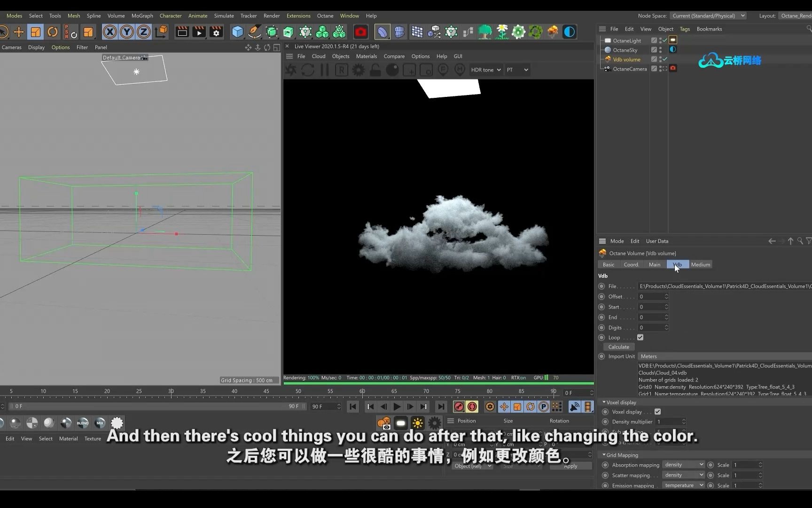The image size is (812, 508).
Task: Open Import Unit Meters dropdown
Action: pyautogui.click(x=725, y=357)
